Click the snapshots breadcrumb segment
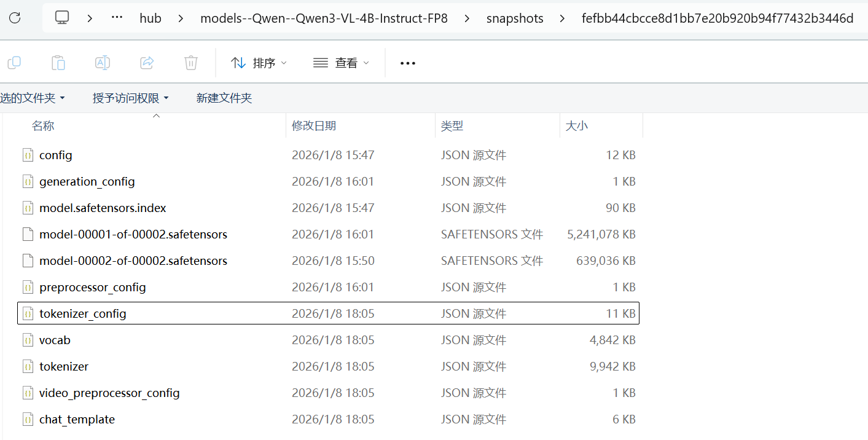Viewport: 868px width, 440px height. (515, 18)
